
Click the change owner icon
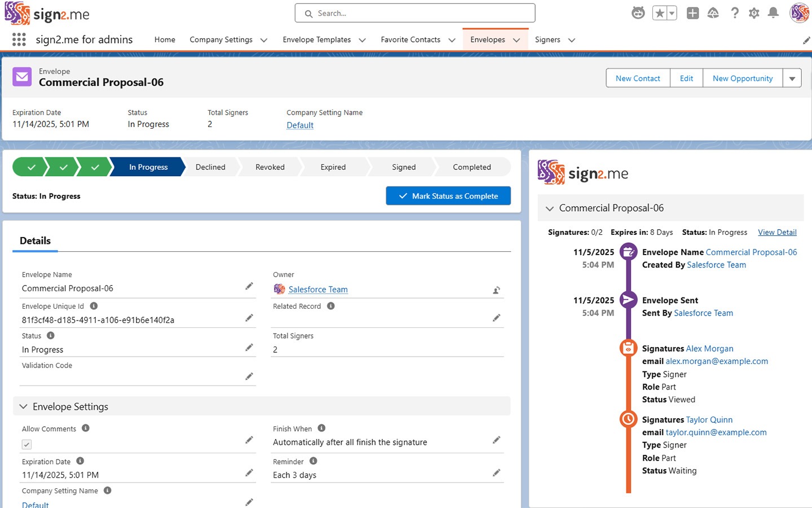496,290
